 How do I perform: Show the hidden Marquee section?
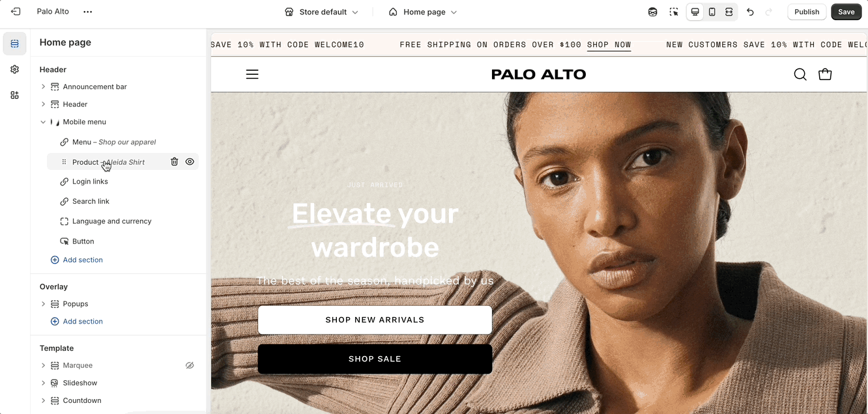click(190, 365)
